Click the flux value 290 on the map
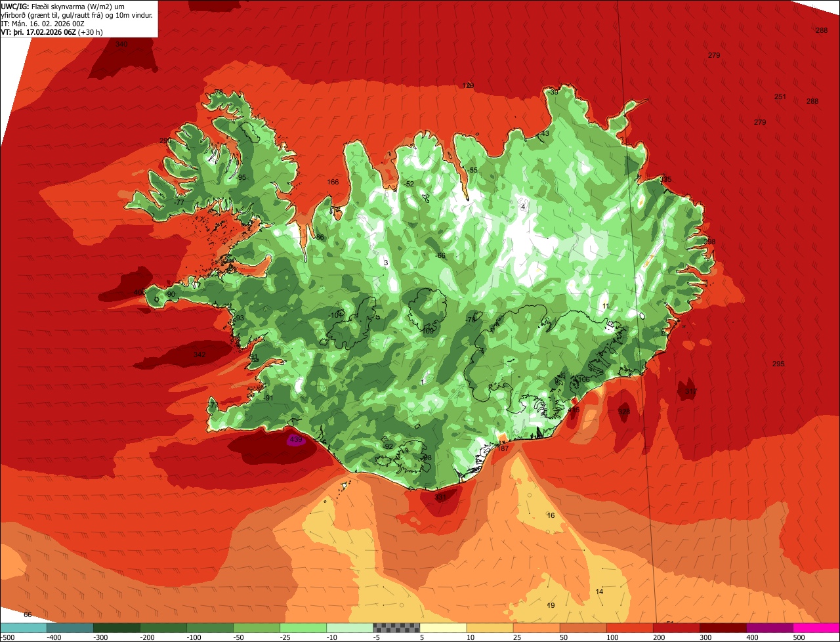 [165, 140]
